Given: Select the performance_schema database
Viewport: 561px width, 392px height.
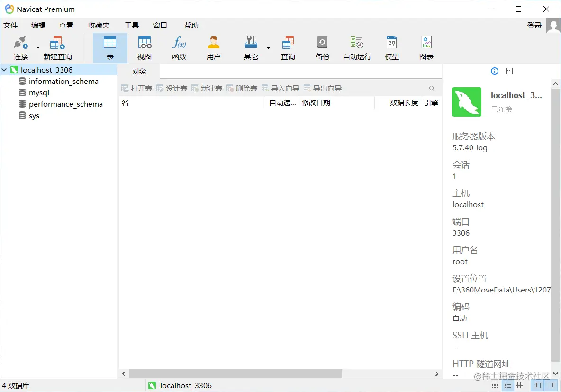Looking at the screenshot, I should (65, 104).
